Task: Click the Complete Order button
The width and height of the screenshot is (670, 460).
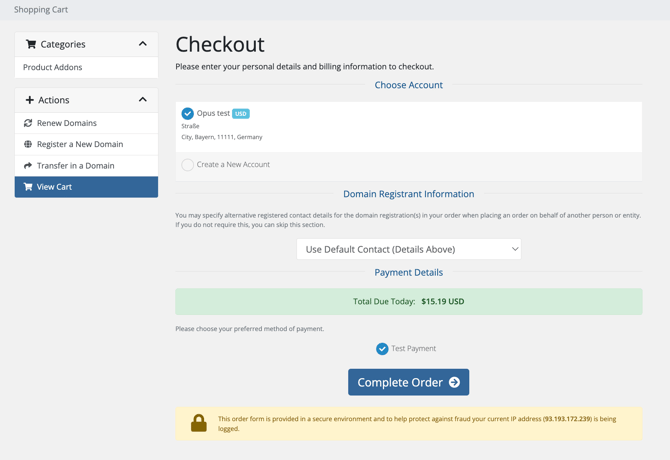Action: pyautogui.click(x=408, y=382)
